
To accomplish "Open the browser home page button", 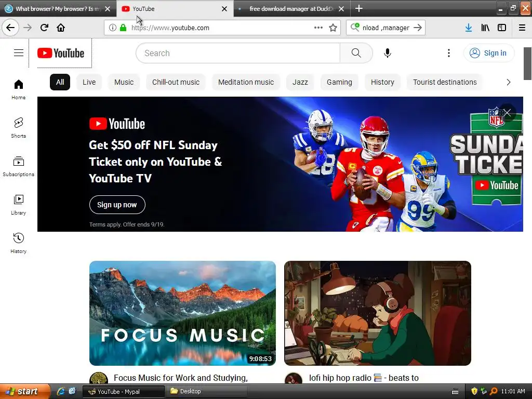I will (61, 28).
